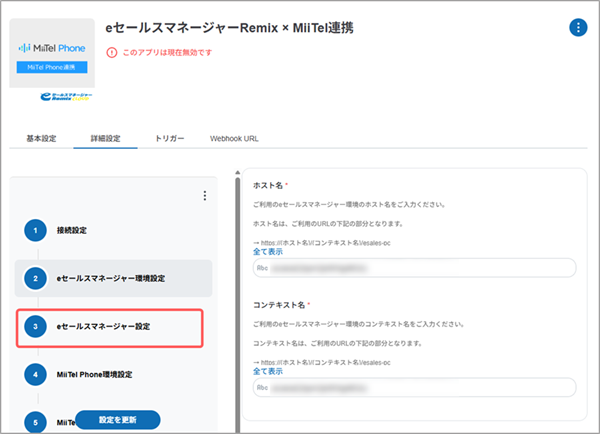Open the blue three-dot app menu
The width and height of the screenshot is (600, 434).
click(577, 28)
